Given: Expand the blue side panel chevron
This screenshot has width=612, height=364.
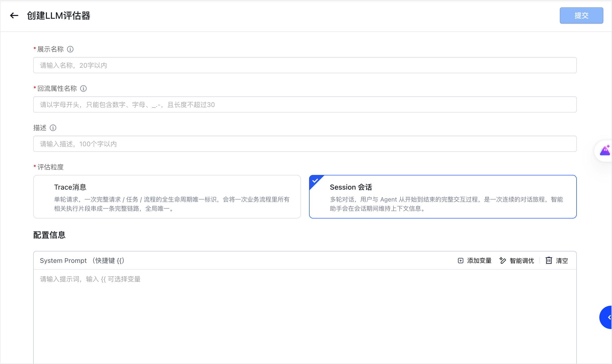Looking at the screenshot, I should click(606, 317).
